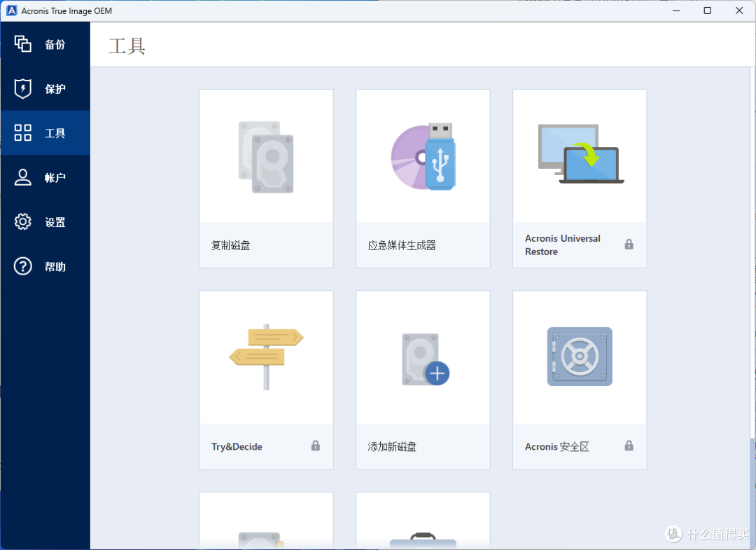Click the lock icon beside Acronis 安全区
Image resolution: width=756 pixels, height=550 pixels.
tap(629, 446)
